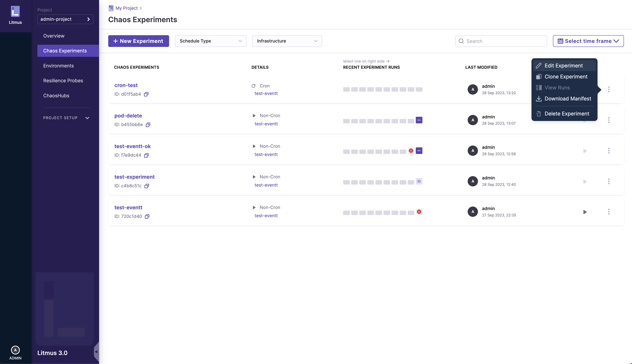Copy the pod-delete experiment ID icon
632x364 pixels.
148,125
